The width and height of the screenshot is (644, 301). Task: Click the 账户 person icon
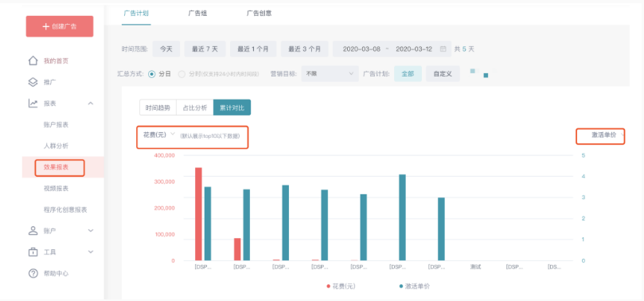(x=33, y=231)
